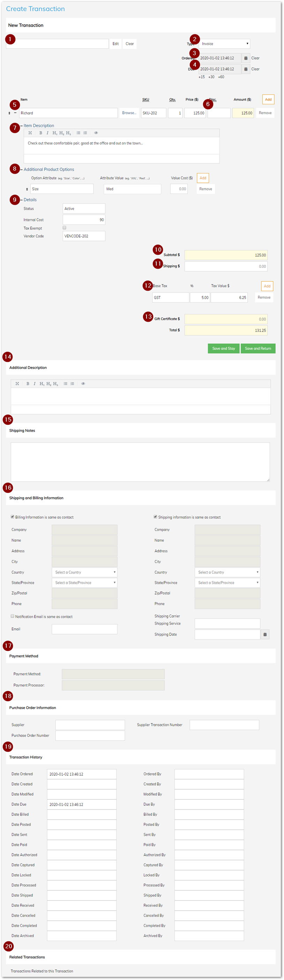This screenshot has width=284, height=980.
Task: Click Edit next to contact field
Action: (115, 44)
